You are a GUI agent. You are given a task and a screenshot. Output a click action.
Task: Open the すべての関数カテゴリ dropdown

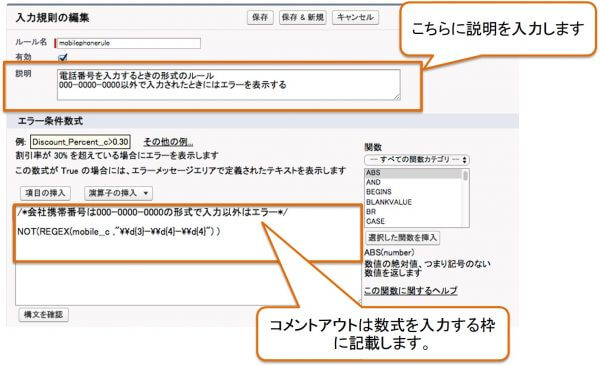click(x=417, y=160)
